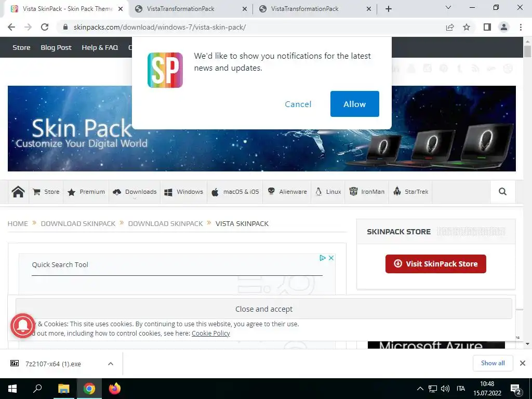This screenshot has height=399, width=532.
Task: Click Chrome icon in taskbar
Action: point(89,389)
